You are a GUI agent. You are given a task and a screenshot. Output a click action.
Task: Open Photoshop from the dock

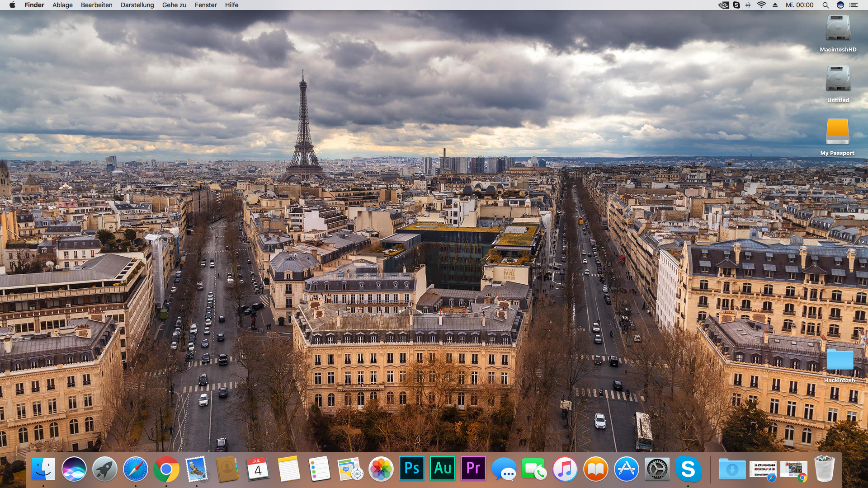tap(412, 469)
